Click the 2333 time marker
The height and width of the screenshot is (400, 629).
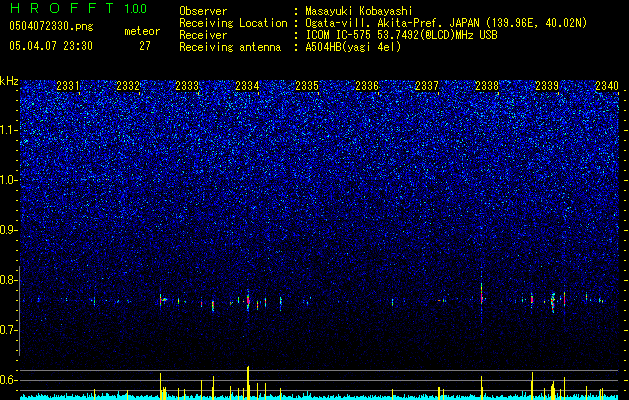pos(187,86)
